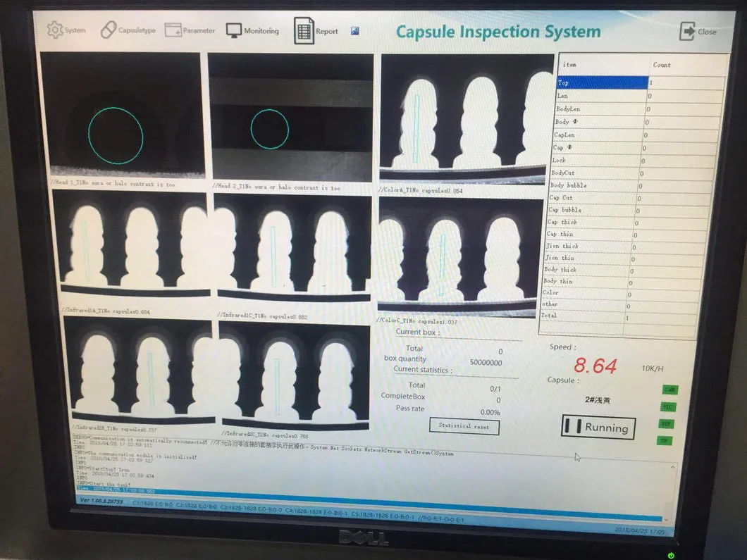The image size is (747, 560).
Task: Open the Parameter window icon
Action: click(x=173, y=30)
